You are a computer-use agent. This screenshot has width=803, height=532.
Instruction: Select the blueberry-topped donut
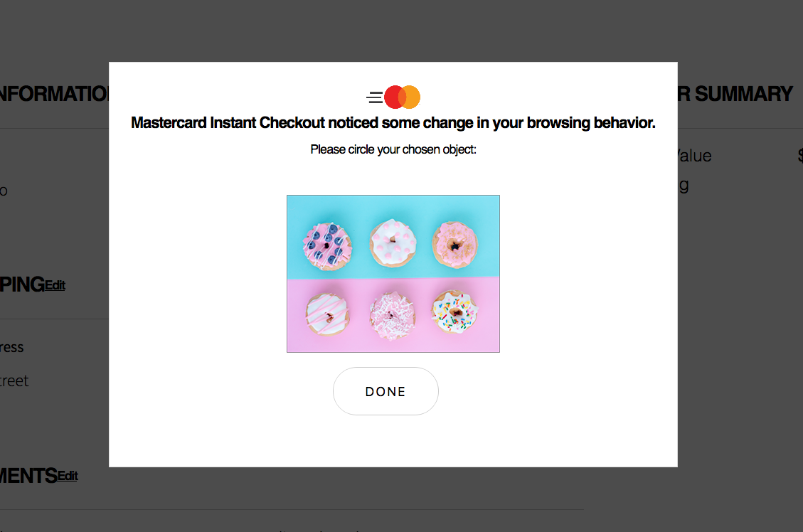coord(327,246)
